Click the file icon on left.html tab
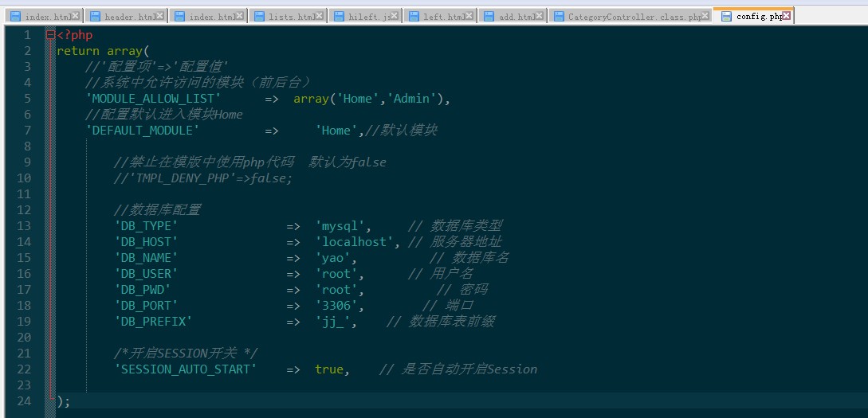 (x=413, y=17)
